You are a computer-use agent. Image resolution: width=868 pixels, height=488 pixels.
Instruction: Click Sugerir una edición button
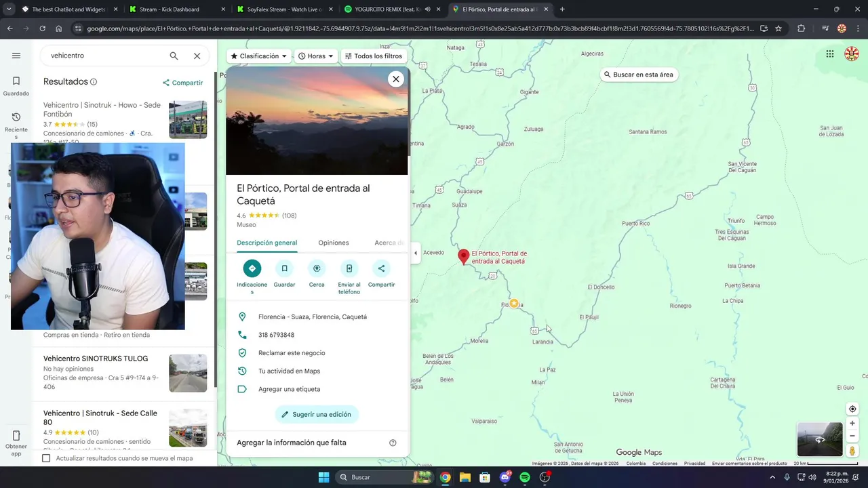click(317, 414)
